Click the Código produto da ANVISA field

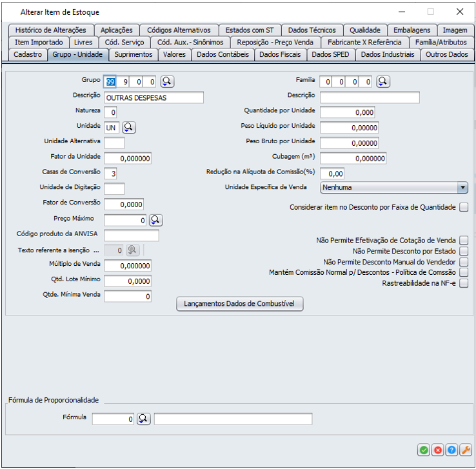(x=132, y=235)
